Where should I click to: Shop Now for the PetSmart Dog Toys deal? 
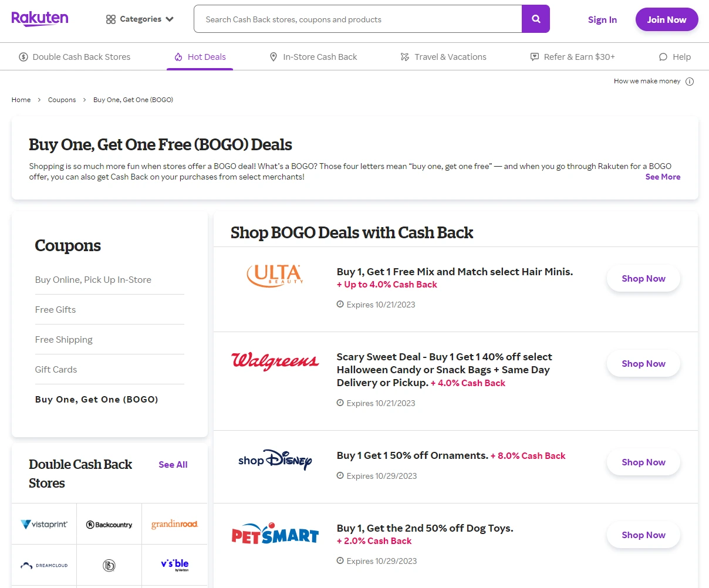(x=643, y=535)
